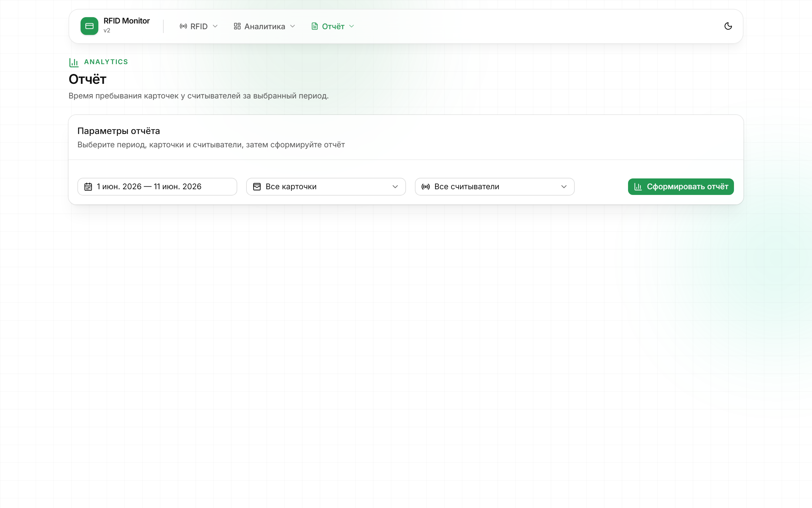This screenshot has height=508, width=812.
Task: Open the Все считыватели dropdown
Action: [494, 187]
